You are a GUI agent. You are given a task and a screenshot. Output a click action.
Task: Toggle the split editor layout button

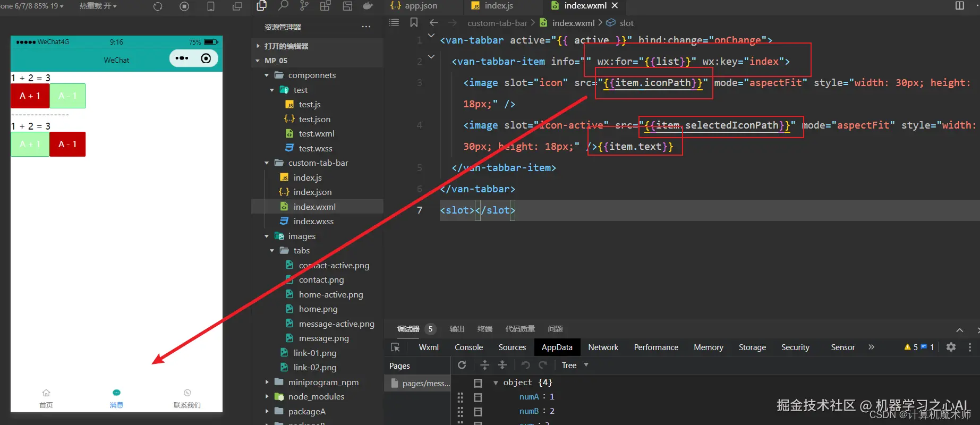959,6
